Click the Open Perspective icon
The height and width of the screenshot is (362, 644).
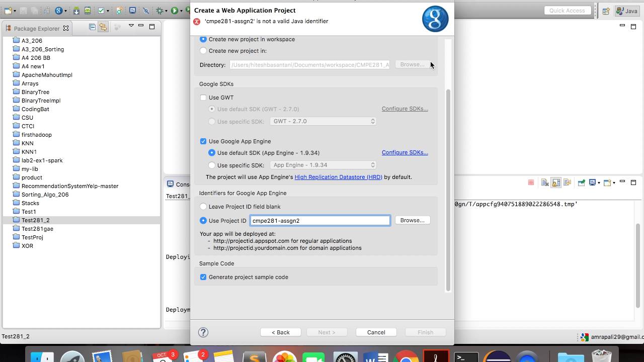(606, 11)
